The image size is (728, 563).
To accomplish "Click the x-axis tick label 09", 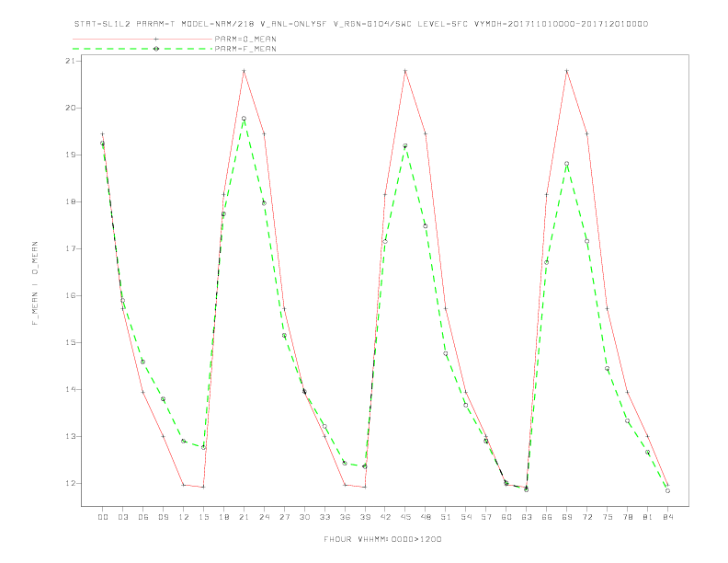I will coord(163,517).
